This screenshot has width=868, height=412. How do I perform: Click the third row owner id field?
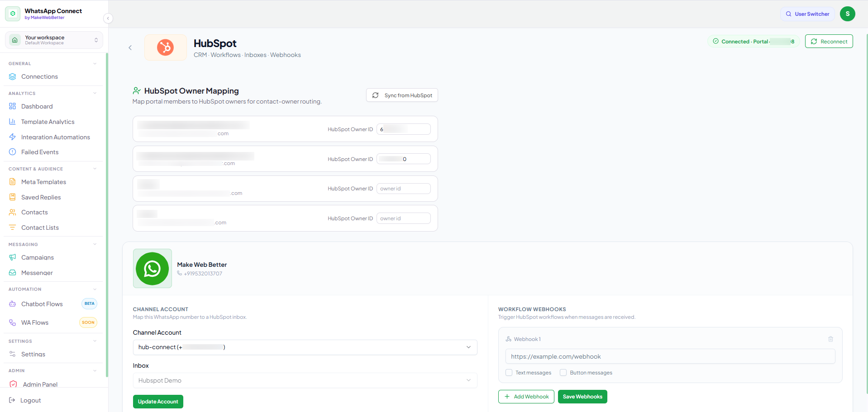[x=404, y=189]
